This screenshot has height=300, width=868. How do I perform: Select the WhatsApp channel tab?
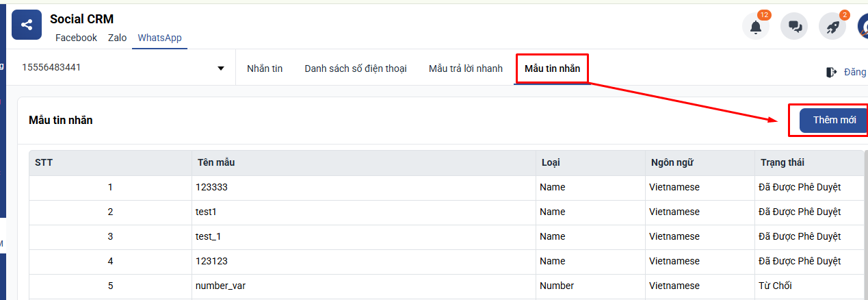pos(159,38)
